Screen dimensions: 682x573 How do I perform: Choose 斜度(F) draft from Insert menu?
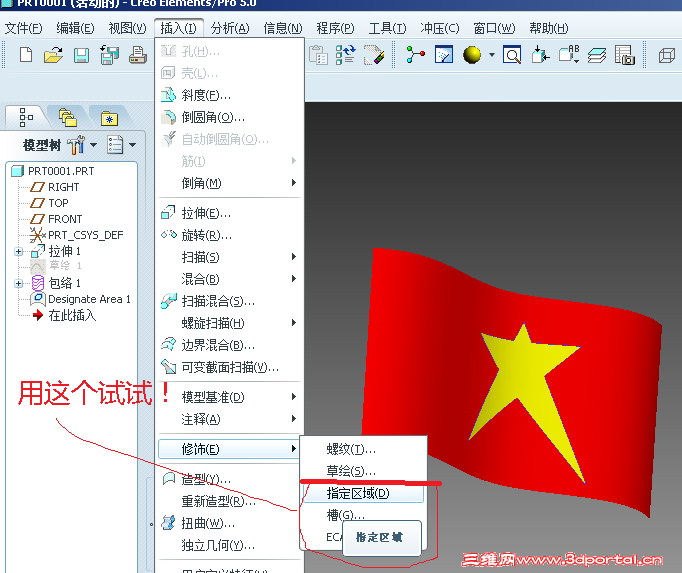click(x=230, y=95)
